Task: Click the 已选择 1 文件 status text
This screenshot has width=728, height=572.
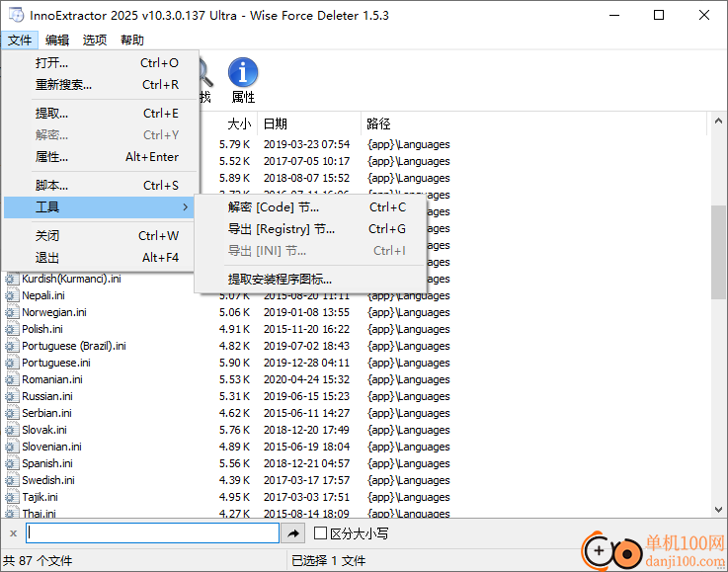Action: click(328, 561)
